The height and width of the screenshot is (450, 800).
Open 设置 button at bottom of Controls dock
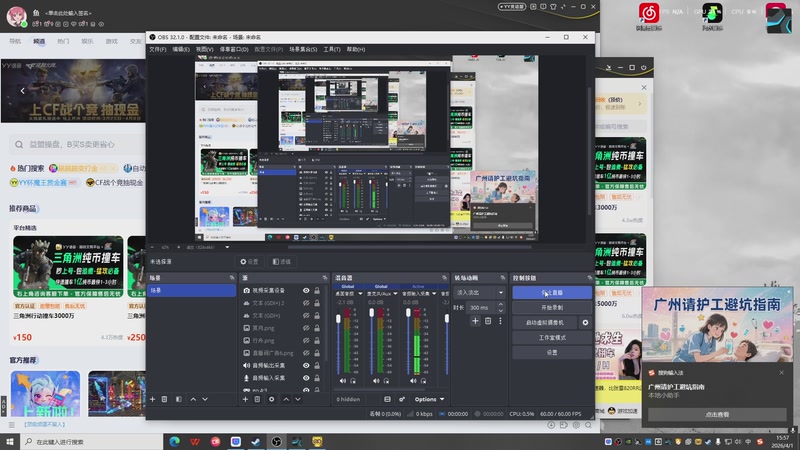(x=552, y=353)
